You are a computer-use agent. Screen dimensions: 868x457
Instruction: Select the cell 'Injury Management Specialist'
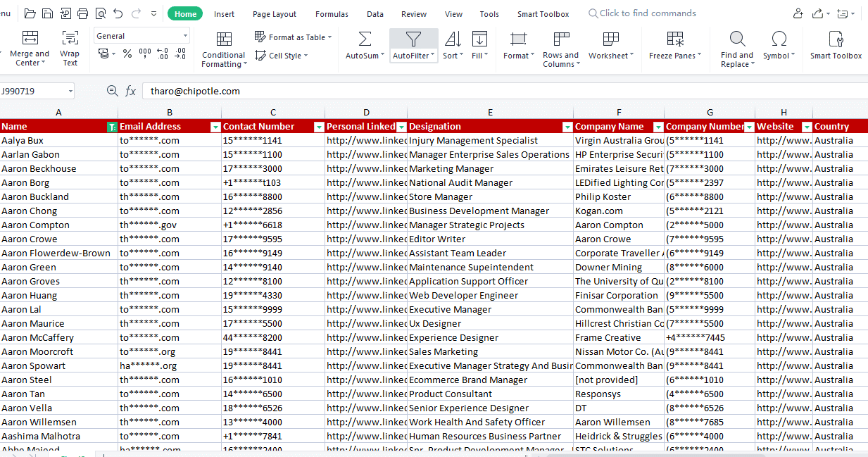(x=490, y=140)
